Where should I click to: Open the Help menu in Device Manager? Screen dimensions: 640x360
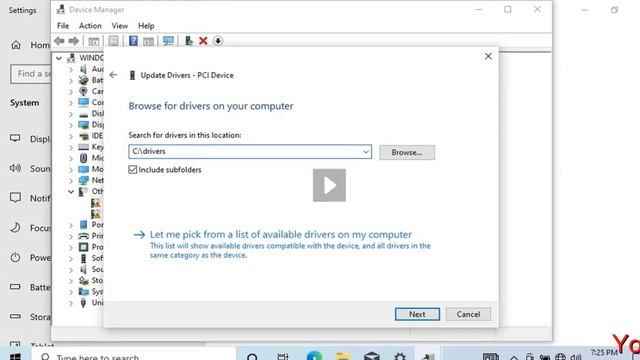[x=146, y=26]
